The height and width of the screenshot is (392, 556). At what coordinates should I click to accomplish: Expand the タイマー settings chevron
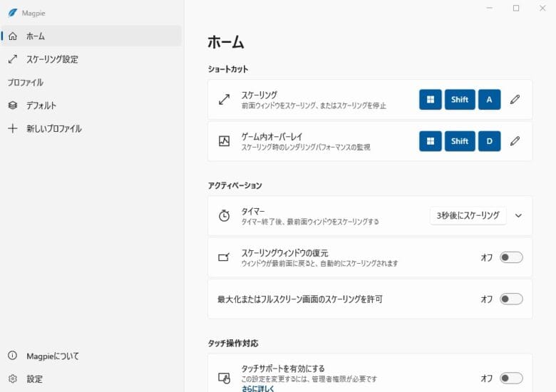pyautogui.click(x=518, y=216)
